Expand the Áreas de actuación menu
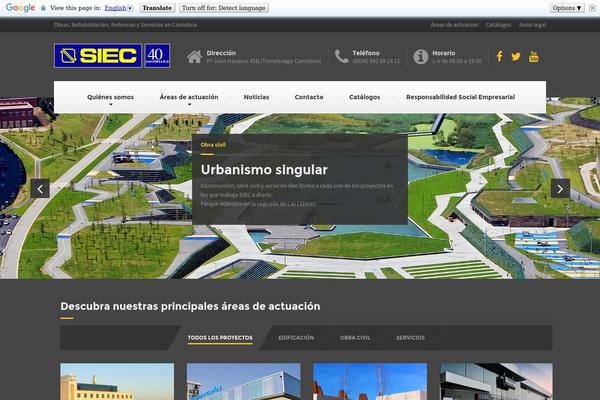Viewport: 600px width, 400px height. 189,97
